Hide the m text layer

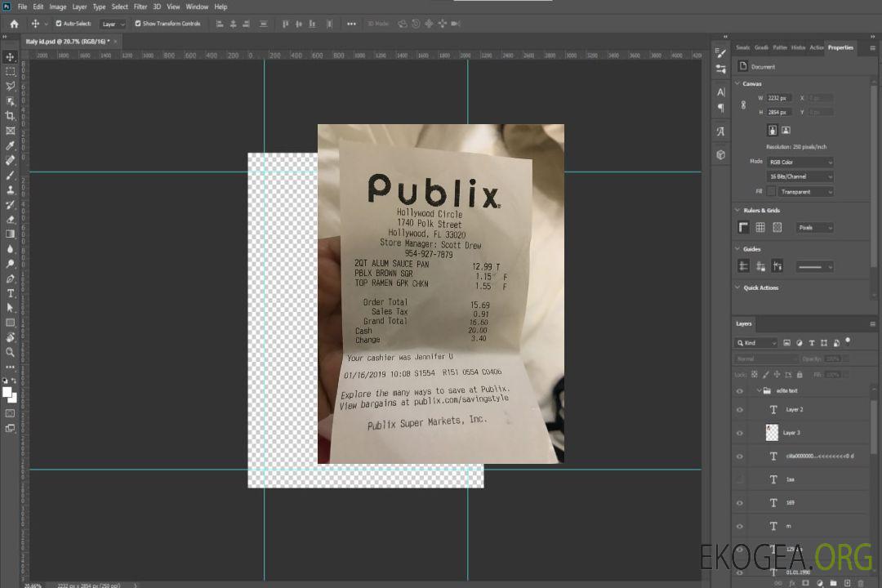pyautogui.click(x=740, y=526)
